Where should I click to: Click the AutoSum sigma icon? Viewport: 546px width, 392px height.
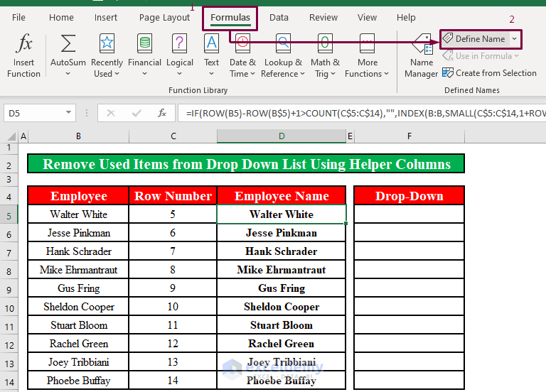[68, 44]
